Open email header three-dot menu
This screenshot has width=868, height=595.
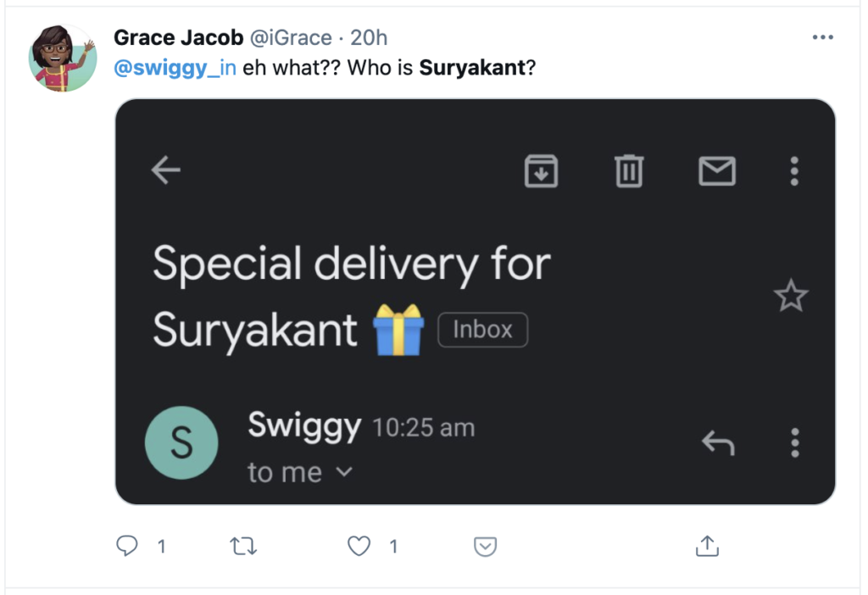pyautogui.click(x=794, y=171)
